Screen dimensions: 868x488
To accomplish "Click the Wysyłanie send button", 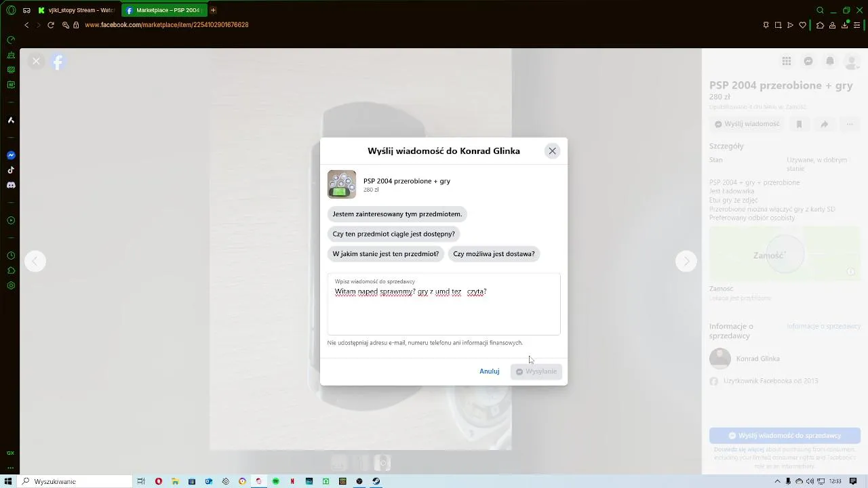I will [x=536, y=371].
